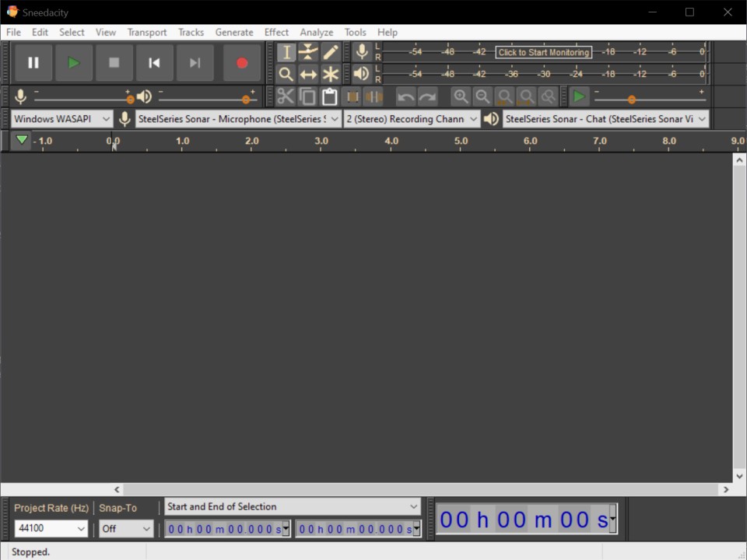Click the Play-at-Speed green button
This screenshot has width=747, height=560.
(579, 96)
